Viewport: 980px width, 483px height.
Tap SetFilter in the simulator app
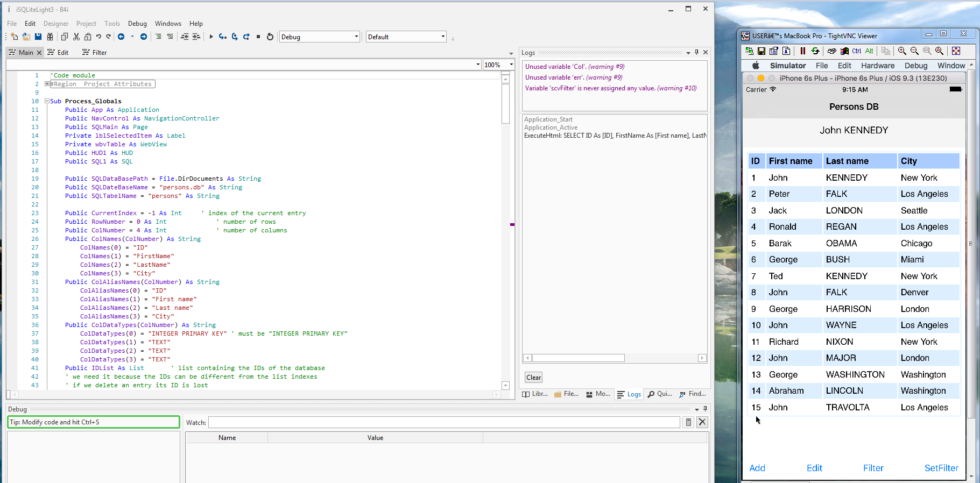pos(941,468)
